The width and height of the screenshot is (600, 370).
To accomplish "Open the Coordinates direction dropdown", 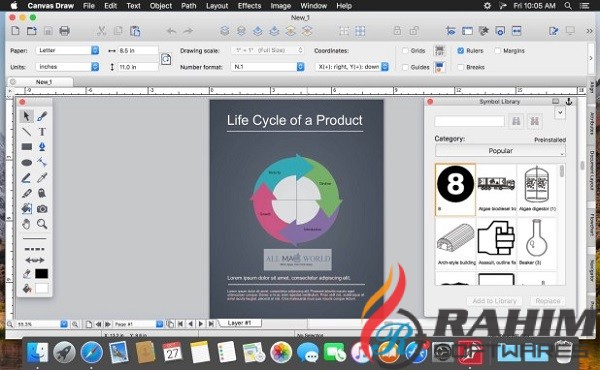I will coord(352,67).
